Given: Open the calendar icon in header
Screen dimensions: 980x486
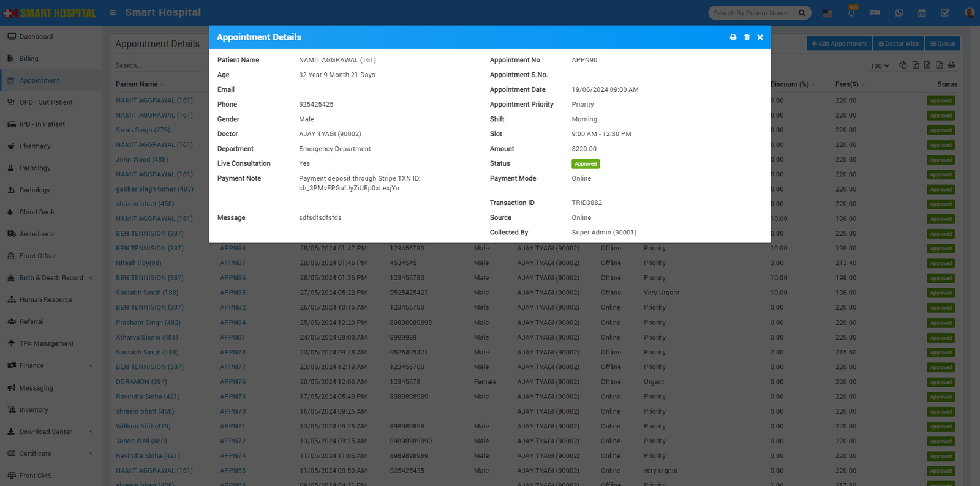Looking at the screenshot, I should click(922, 13).
